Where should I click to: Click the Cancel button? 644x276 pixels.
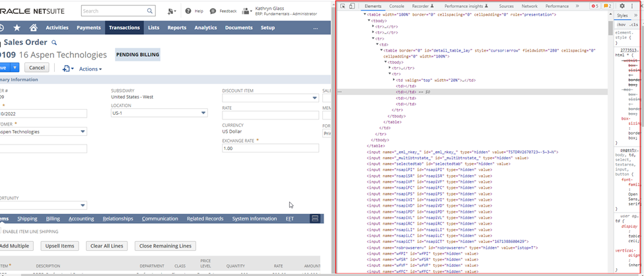tap(36, 67)
